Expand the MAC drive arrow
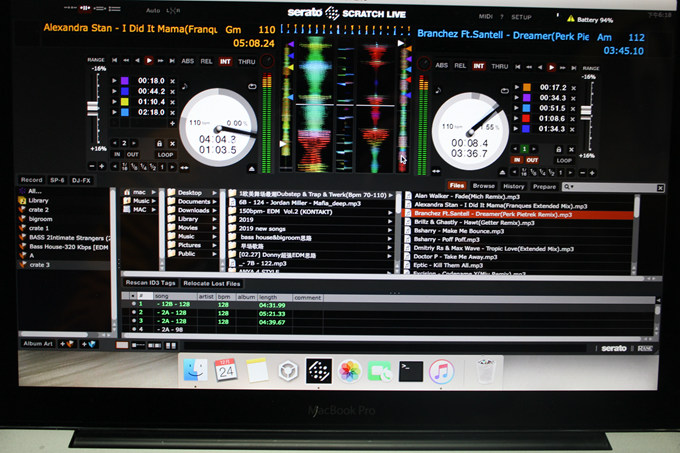 pos(154,209)
